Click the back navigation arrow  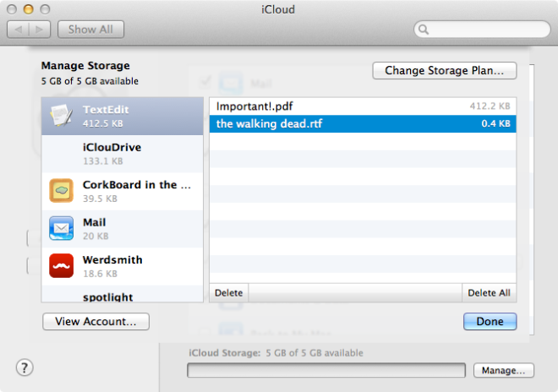click(x=18, y=30)
